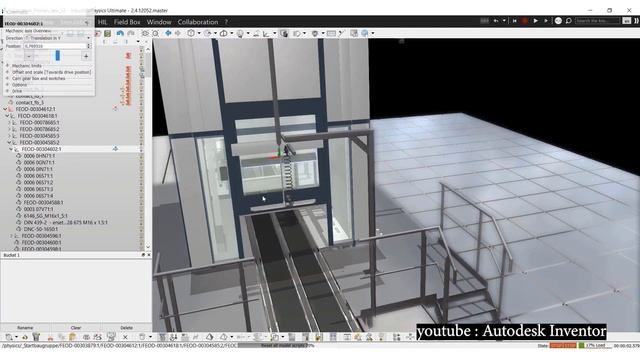
Task: Click the green load indicator in status bar
Action: 581,346
